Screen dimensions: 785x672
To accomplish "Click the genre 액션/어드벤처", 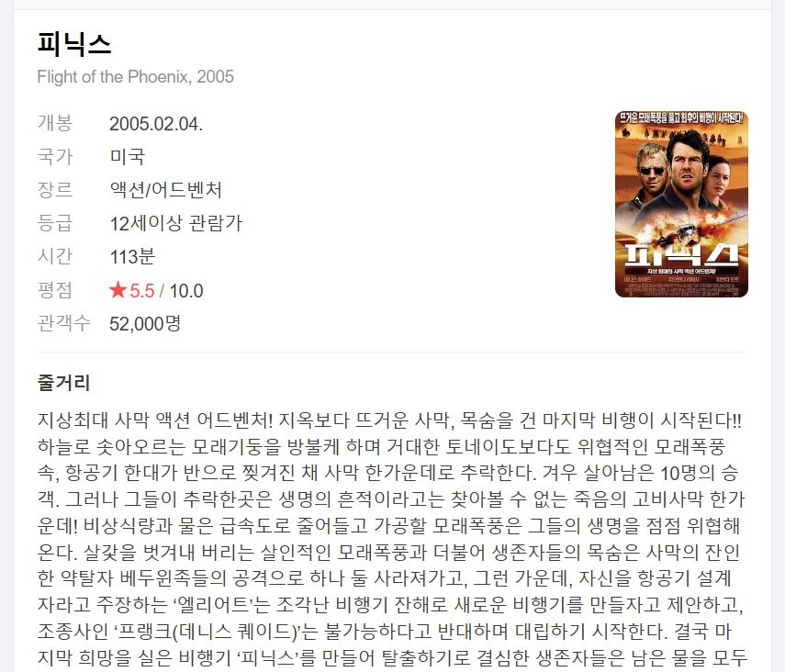I will (x=165, y=190).
